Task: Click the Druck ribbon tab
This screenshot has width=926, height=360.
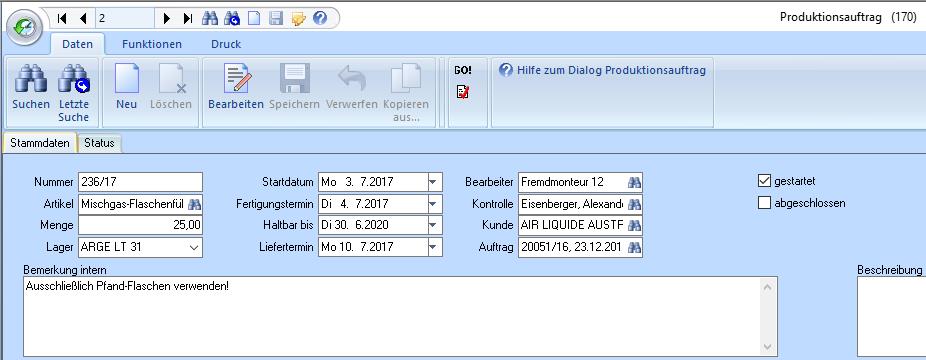Action: point(226,44)
